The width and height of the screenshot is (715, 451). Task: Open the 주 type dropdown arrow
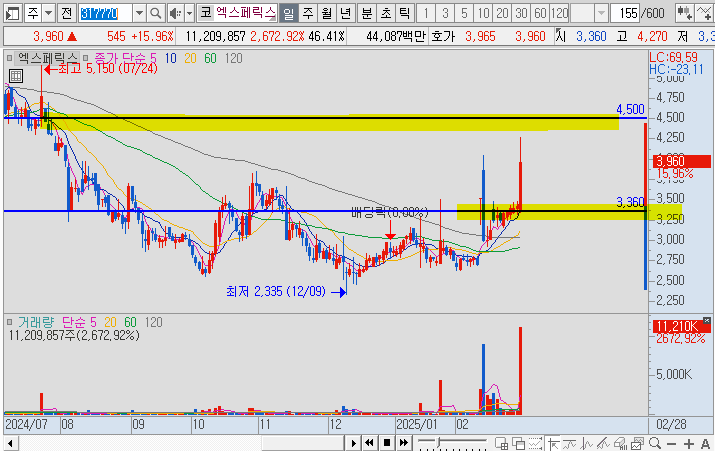tap(48, 13)
